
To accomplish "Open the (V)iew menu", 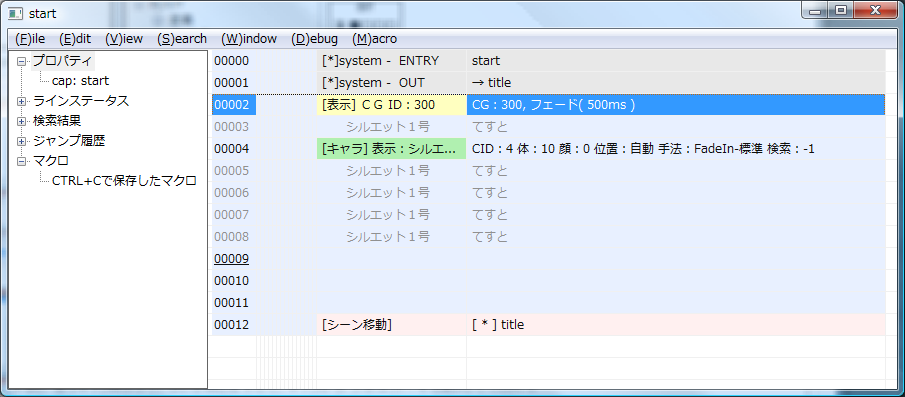I will pyautogui.click(x=124, y=39).
